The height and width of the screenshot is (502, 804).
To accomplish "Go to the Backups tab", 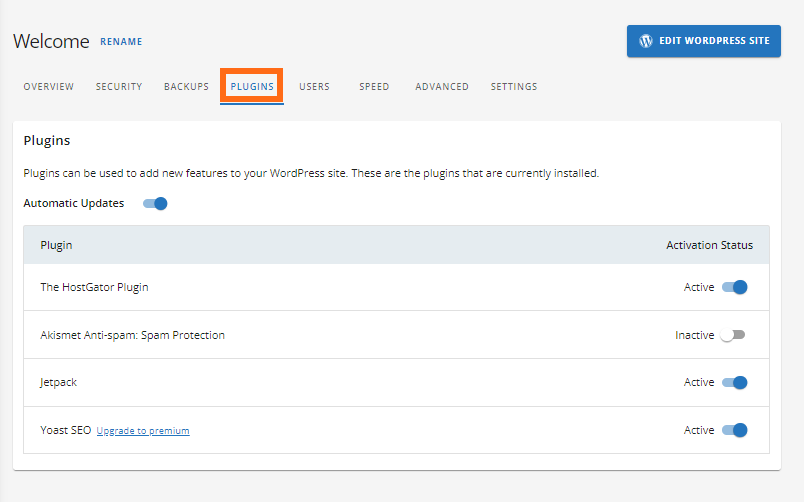I will pyautogui.click(x=186, y=87).
